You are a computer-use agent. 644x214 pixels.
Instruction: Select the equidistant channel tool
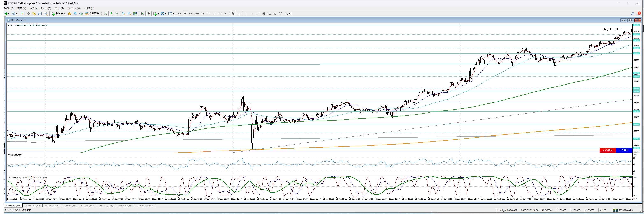263,14
